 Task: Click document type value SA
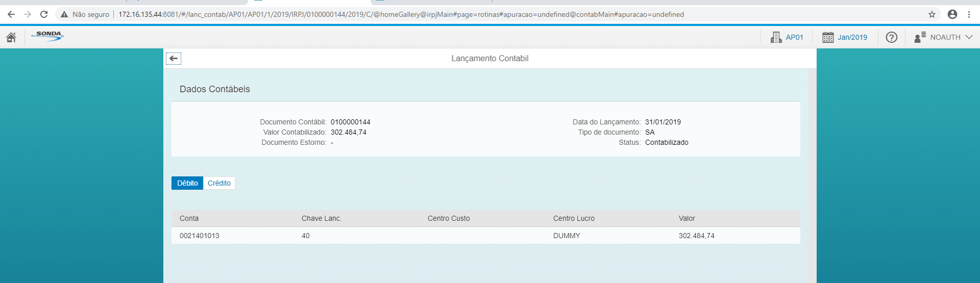(650, 132)
